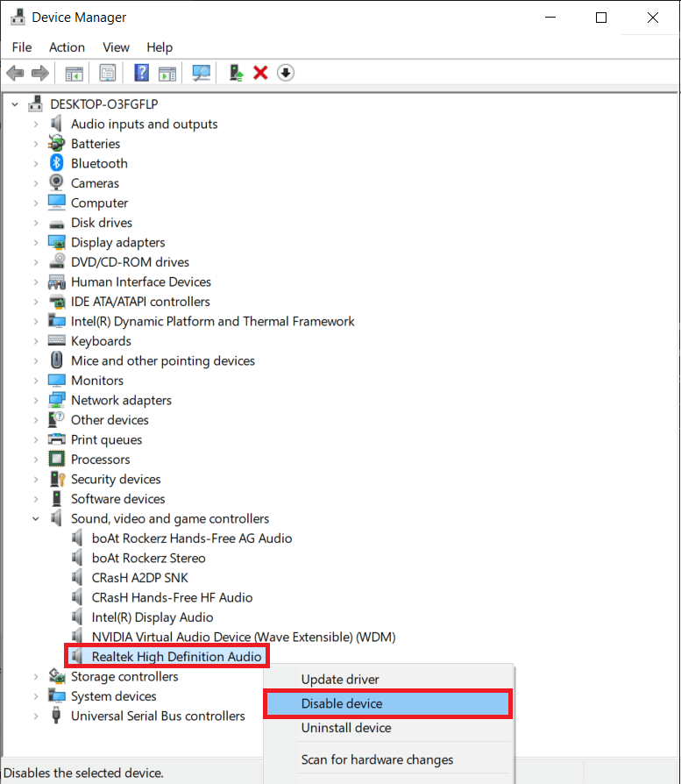
Task: Expand the Network adapters node
Action: pos(36,401)
